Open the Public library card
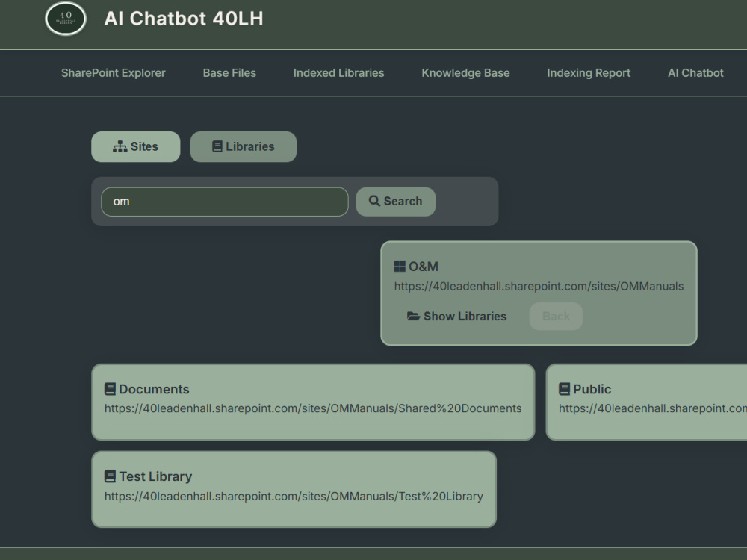 646,402
